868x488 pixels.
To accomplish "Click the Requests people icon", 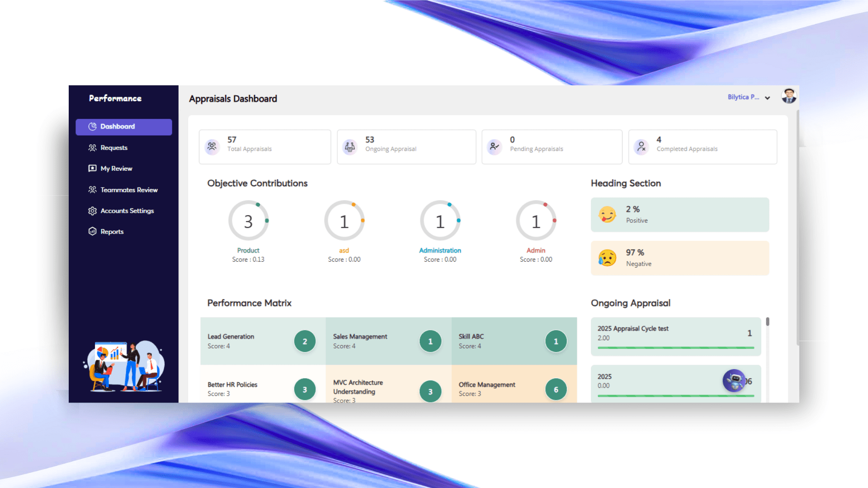I will click(x=92, y=148).
